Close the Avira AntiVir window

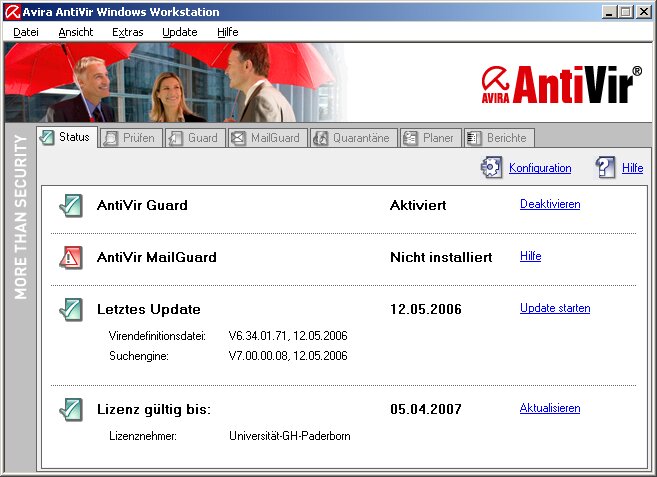point(644,12)
